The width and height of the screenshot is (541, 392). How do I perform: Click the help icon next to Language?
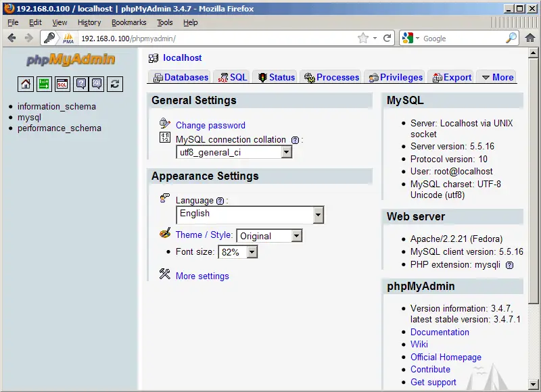click(x=220, y=201)
